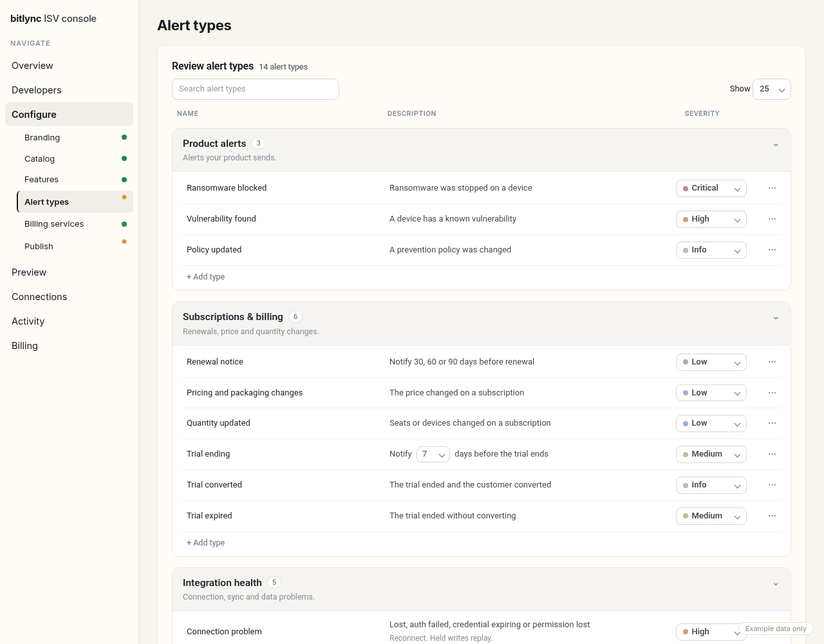Open the Show rows per page dropdown
824x644 pixels.
tap(772, 89)
